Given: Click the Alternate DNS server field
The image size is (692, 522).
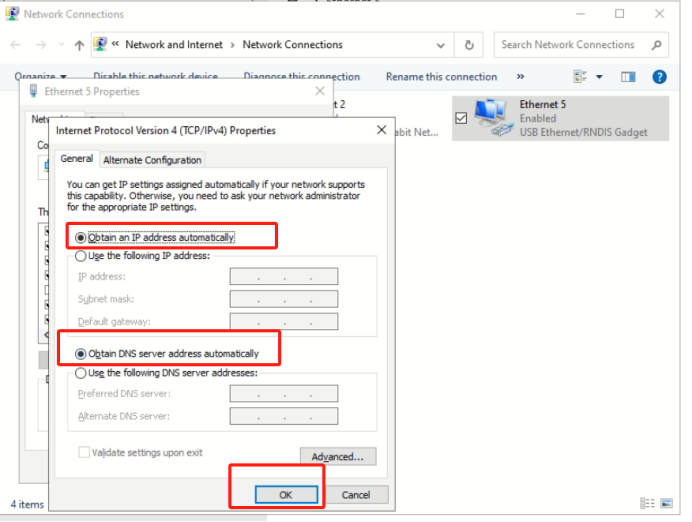Looking at the screenshot, I should coord(284,416).
